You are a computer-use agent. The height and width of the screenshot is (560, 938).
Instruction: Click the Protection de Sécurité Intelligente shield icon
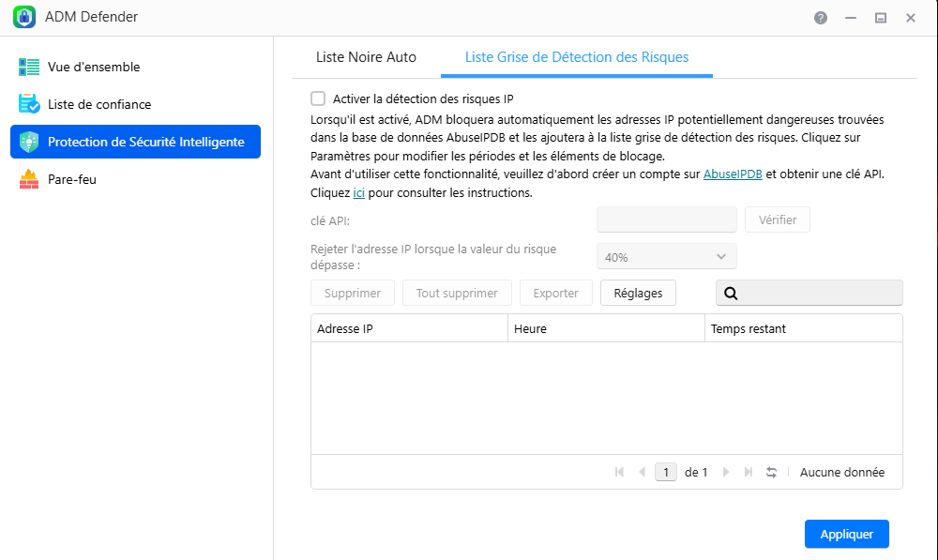[x=28, y=143]
